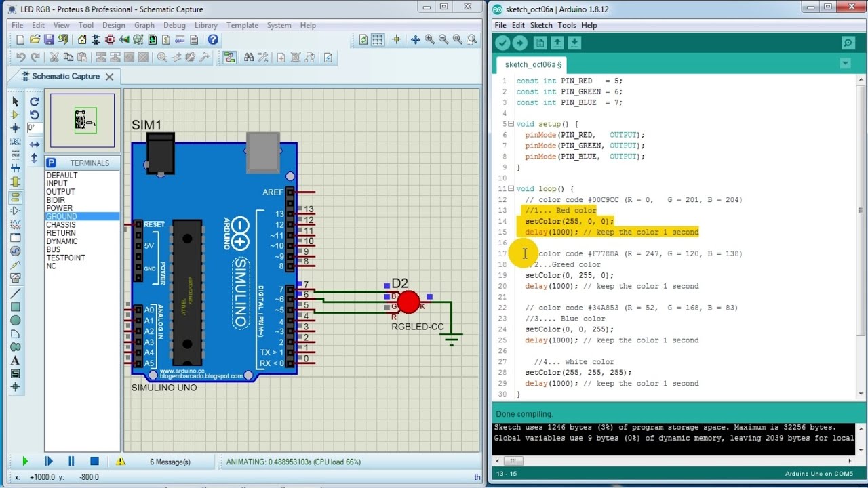Click the Pan/center view icon

[415, 40]
